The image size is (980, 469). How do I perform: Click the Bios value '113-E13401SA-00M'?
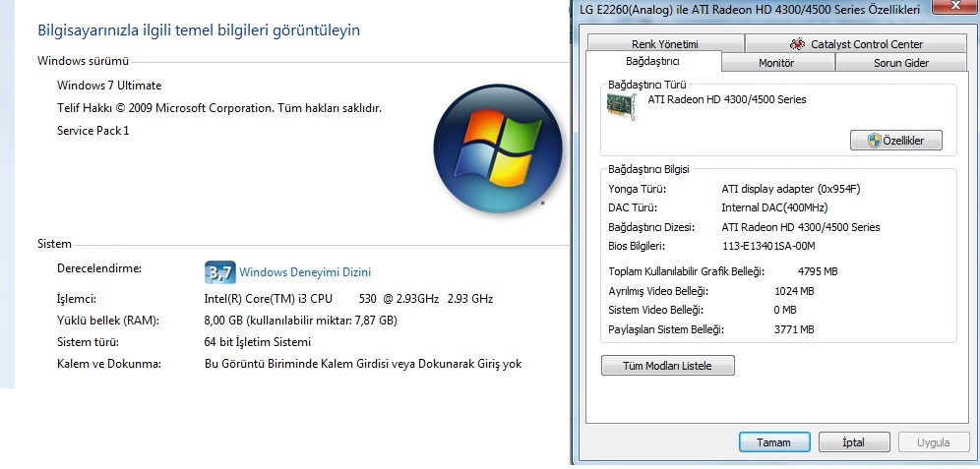pyautogui.click(x=768, y=246)
